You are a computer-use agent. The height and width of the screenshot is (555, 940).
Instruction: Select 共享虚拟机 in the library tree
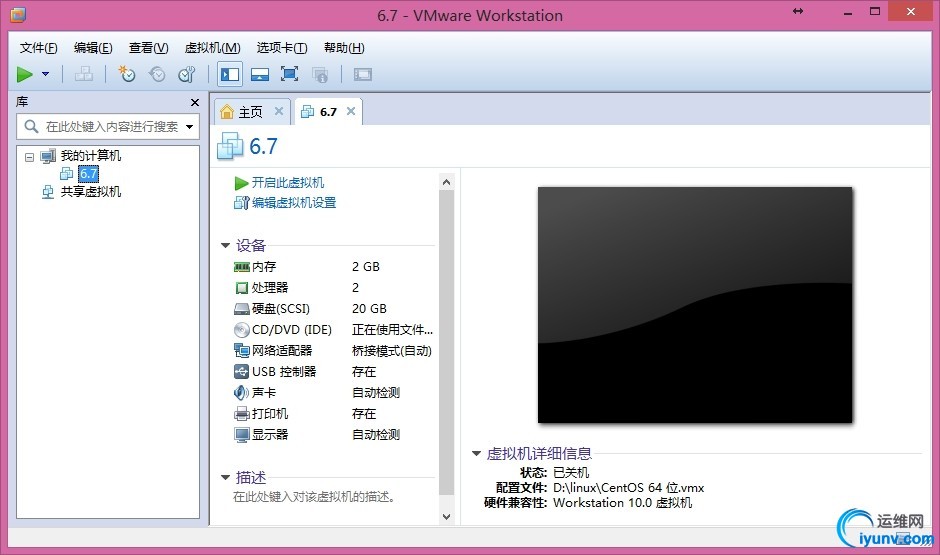pos(91,192)
